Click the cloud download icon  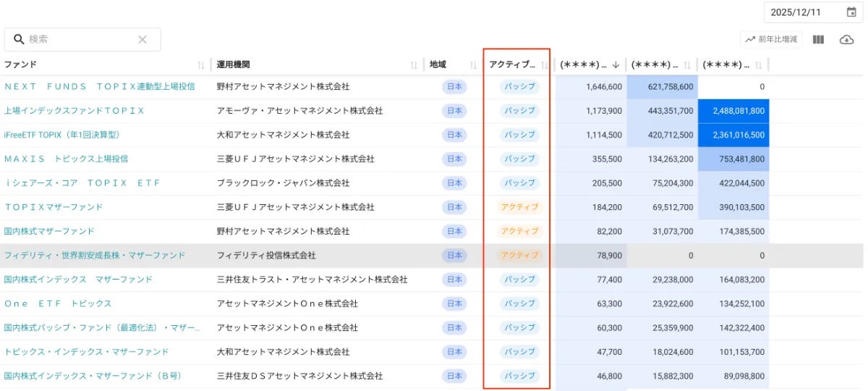(x=846, y=40)
